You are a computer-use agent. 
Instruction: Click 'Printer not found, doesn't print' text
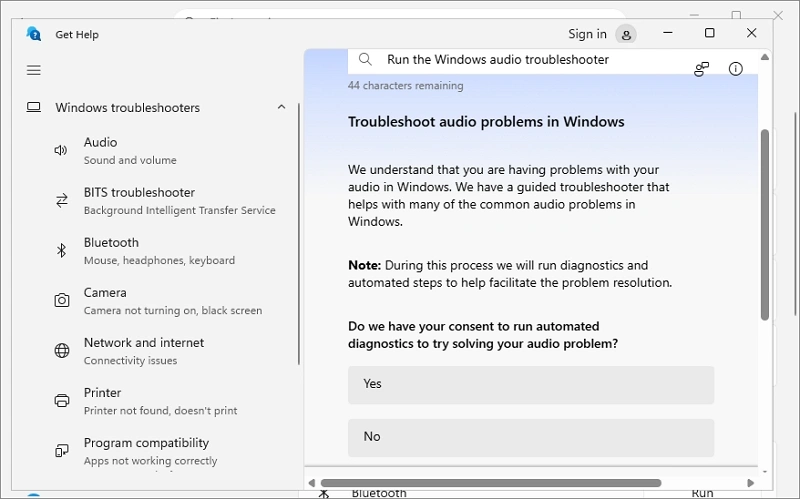(x=160, y=410)
